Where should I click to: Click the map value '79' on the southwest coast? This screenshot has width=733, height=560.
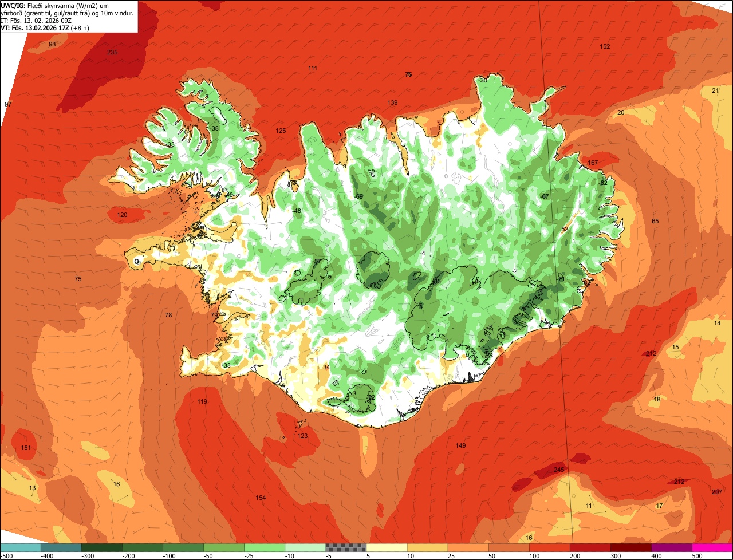214,316
